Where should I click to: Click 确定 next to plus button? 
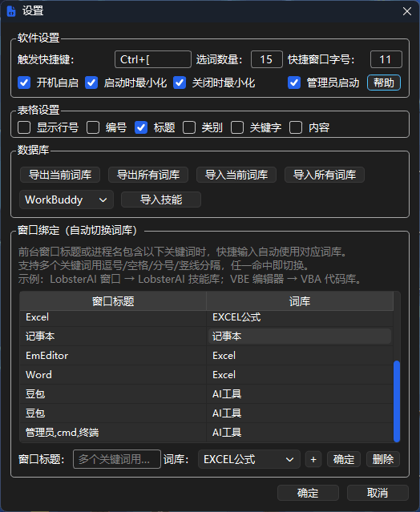point(344,459)
